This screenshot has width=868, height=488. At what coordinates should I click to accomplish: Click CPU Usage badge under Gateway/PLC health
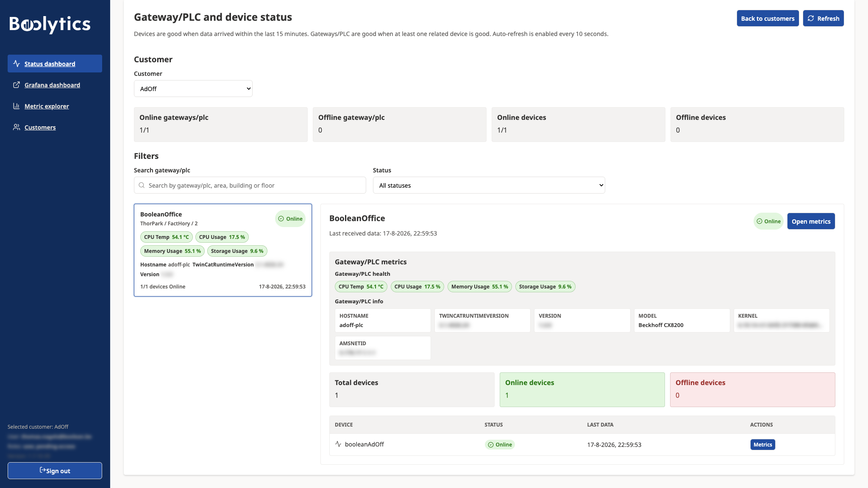(x=417, y=286)
